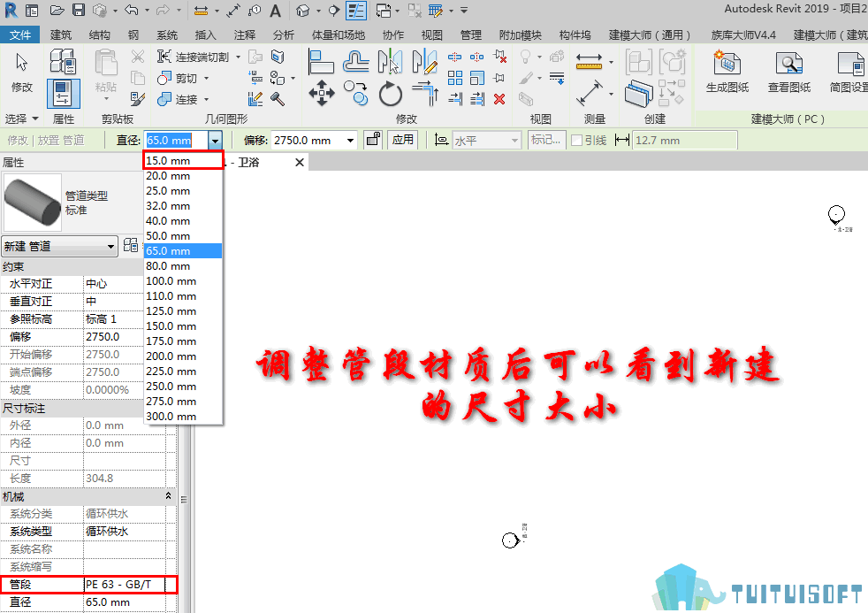Switch to the 系统 ribbon tab
The image size is (868, 613).
click(167, 34)
